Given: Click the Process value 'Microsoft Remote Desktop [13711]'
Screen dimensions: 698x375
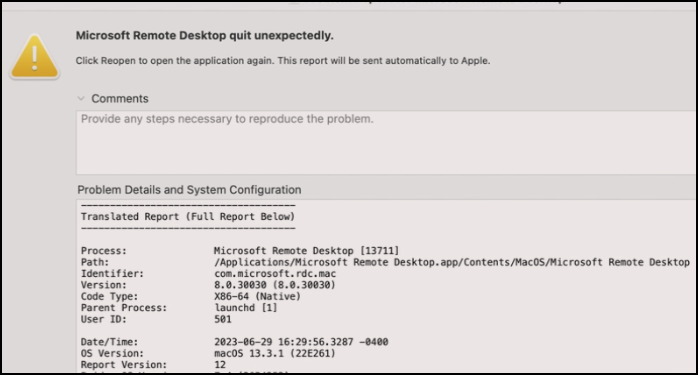Looking at the screenshot, I should click(306, 251).
